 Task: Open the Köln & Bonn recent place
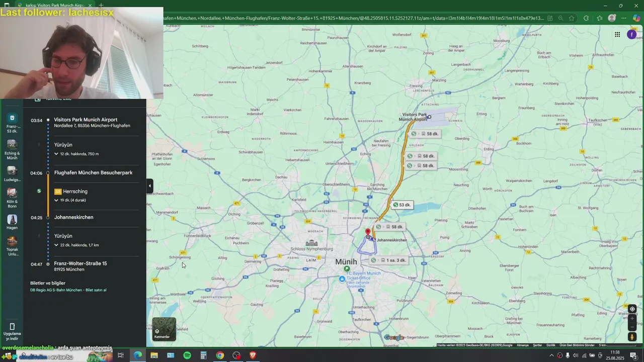[x=12, y=198]
